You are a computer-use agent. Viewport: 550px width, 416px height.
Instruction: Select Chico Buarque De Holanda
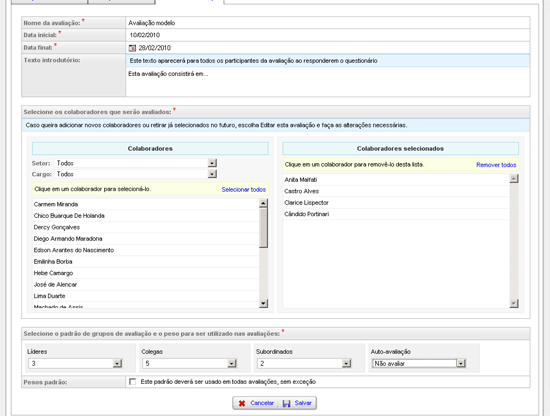[x=146, y=216]
